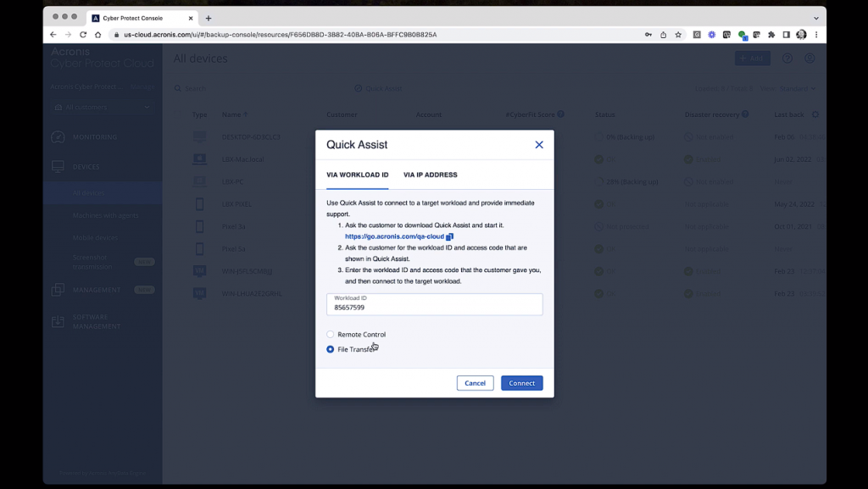Viewport: 868px width, 489px height.
Task: Open the browser profile avatar
Action: coord(801,34)
